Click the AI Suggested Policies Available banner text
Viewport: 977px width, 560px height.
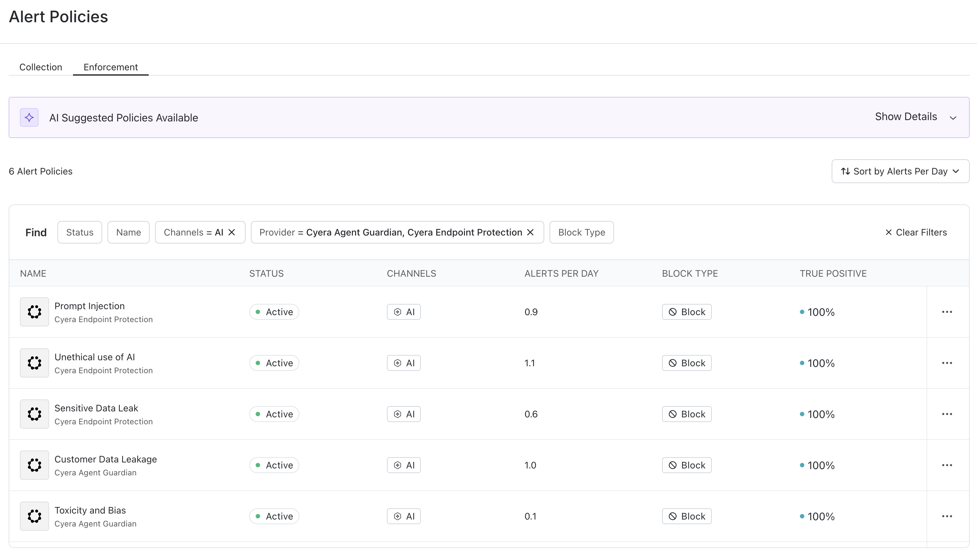(x=123, y=118)
